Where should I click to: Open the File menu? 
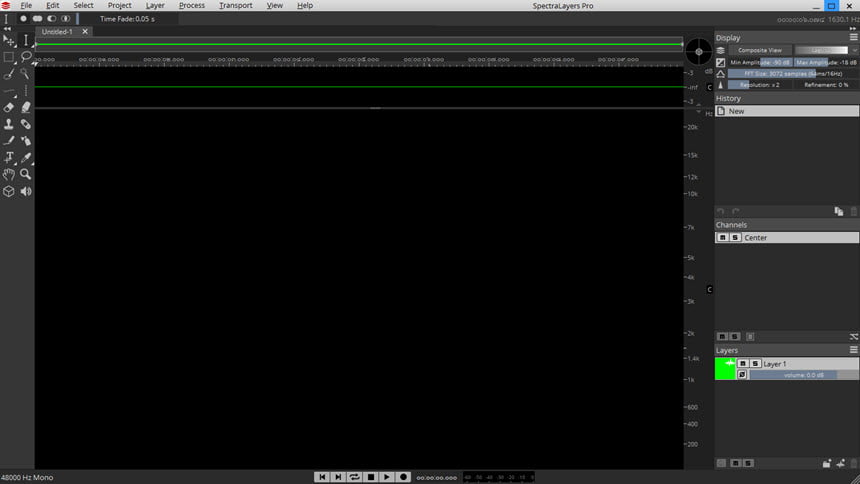coord(26,5)
